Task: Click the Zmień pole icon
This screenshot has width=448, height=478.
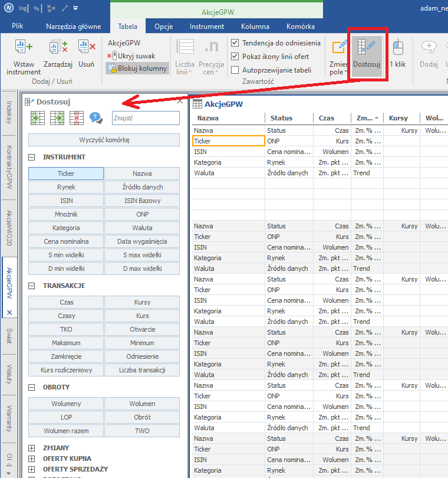Action: pos(339,47)
